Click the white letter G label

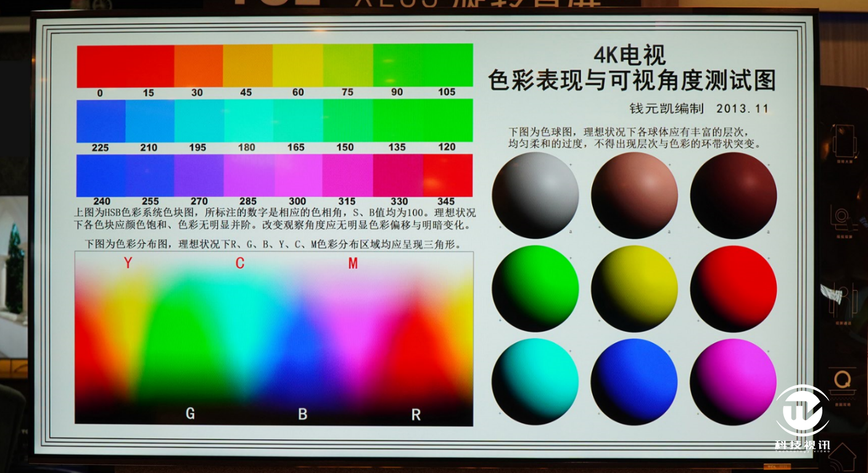coord(190,414)
